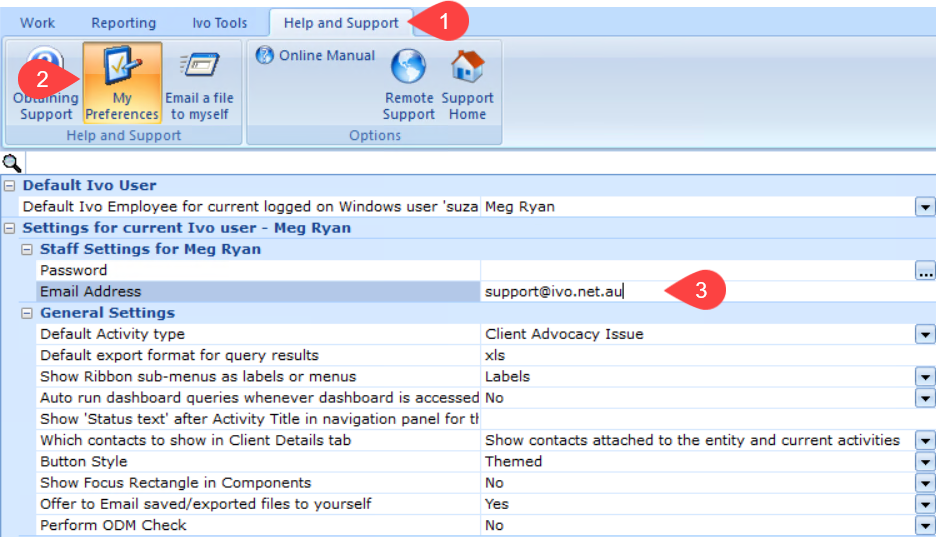
Task: Open the Obtaining Support icon
Action: coord(46,66)
